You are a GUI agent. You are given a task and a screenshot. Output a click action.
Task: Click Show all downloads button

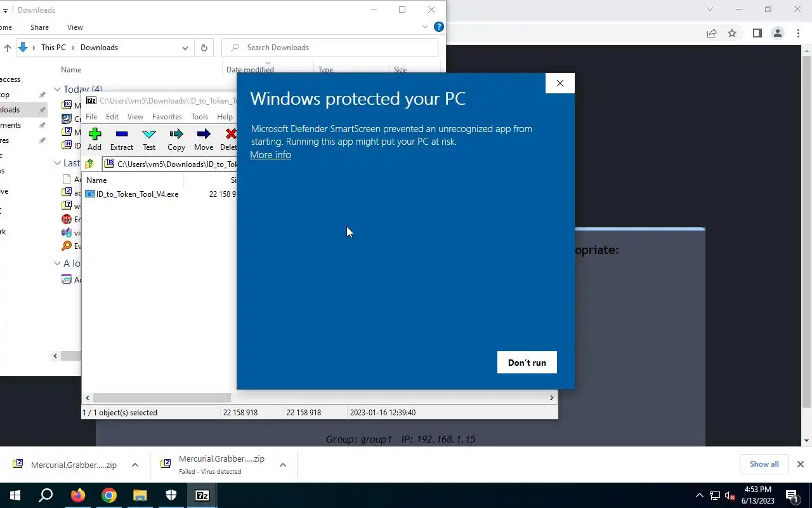tap(764, 464)
